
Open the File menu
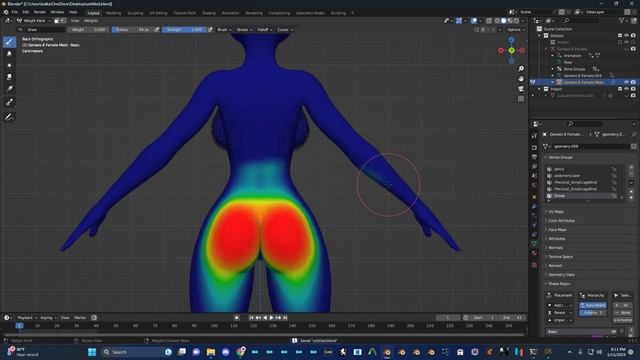(15, 12)
